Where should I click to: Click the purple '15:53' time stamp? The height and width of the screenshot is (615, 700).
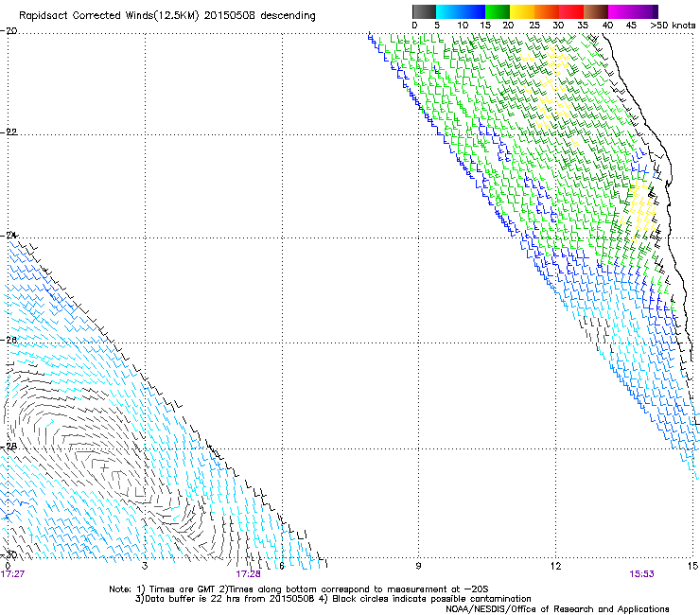coord(642,574)
